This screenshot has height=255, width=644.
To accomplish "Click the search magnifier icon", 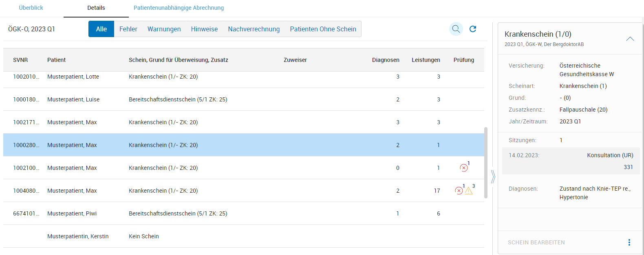I will (x=456, y=29).
